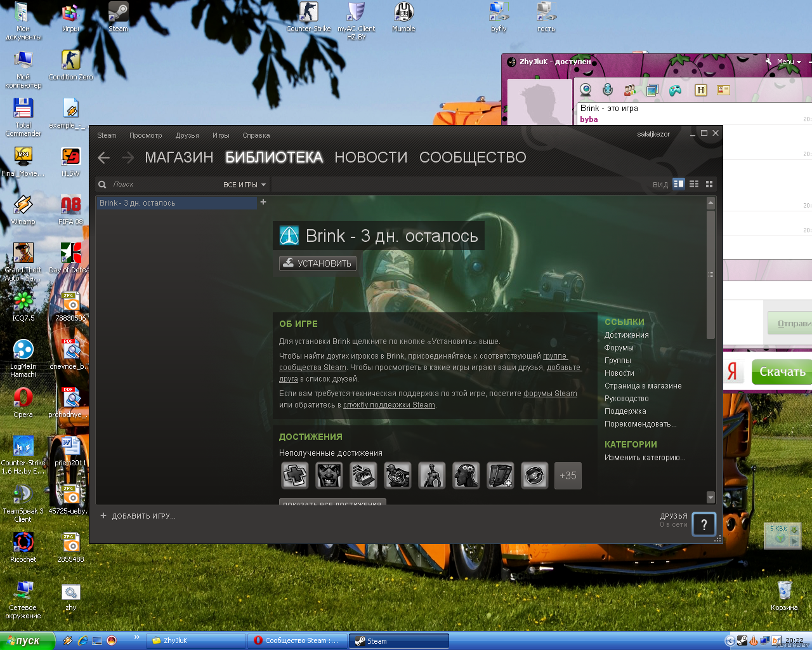Go to the МАГАЗИН tab
812x650 pixels.
pyautogui.click(x=179, y=157)
